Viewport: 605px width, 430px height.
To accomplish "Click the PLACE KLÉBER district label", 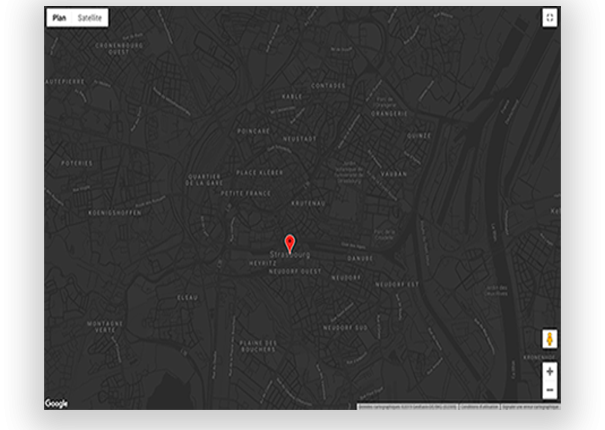I will point(260,173).
